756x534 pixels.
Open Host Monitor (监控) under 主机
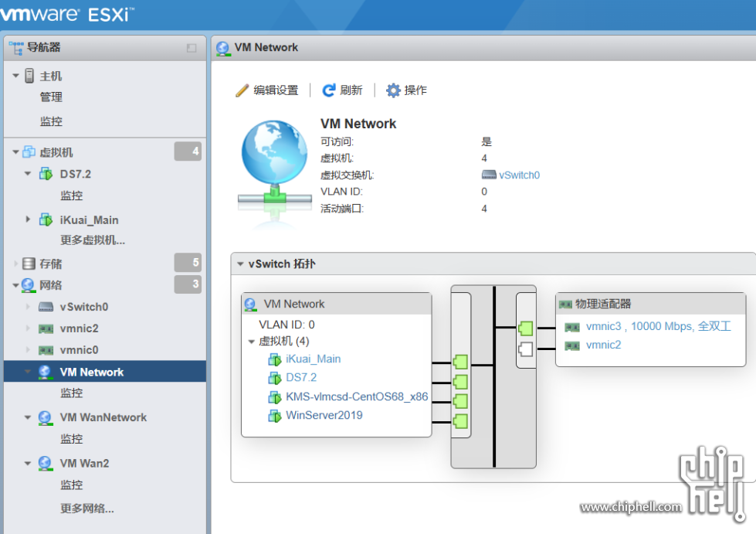(51, 121)
